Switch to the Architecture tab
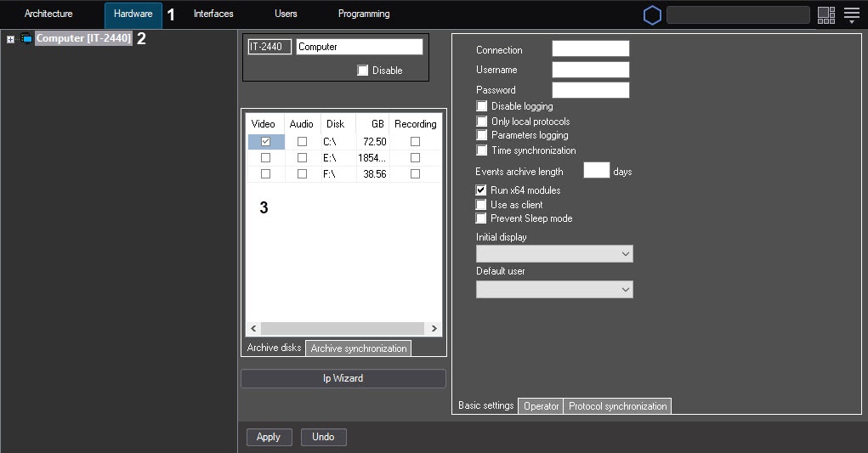The width and height of the screenshot is (868, 453). pos(48,14)
